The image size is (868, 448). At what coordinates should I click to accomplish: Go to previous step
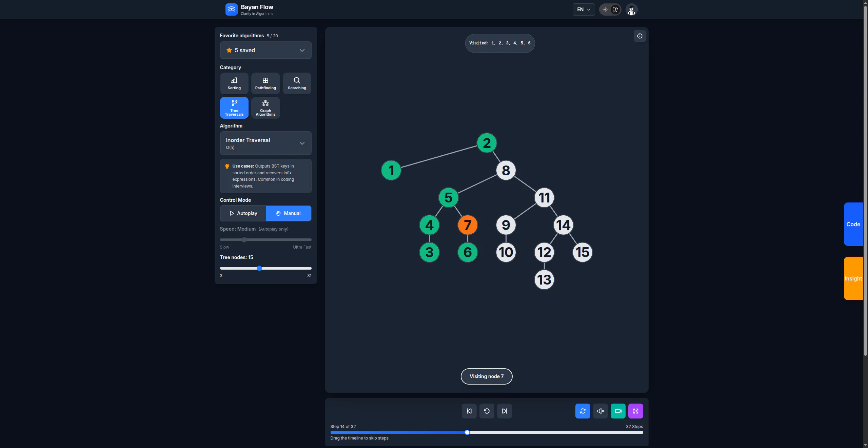click(x=469, y=411)
